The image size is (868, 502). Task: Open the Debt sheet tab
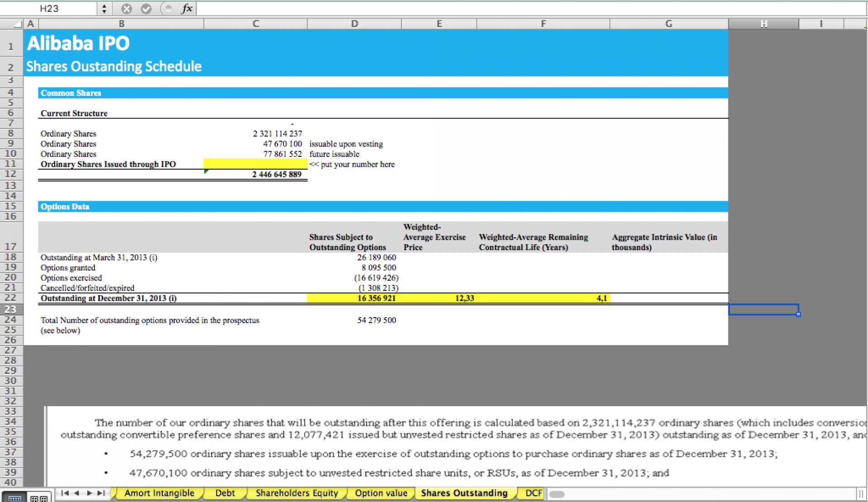(x=225, y=493)
